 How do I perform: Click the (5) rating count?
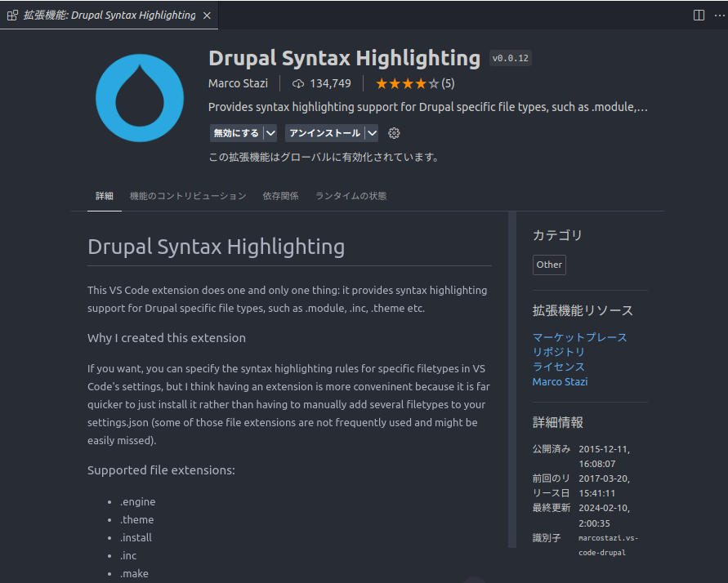[x=448, y=83]
